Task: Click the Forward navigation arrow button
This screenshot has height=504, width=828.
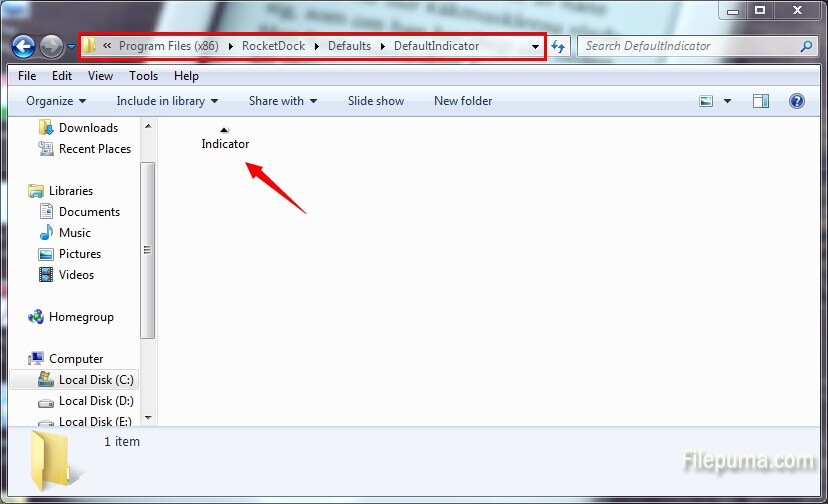Action: point(51,46)
